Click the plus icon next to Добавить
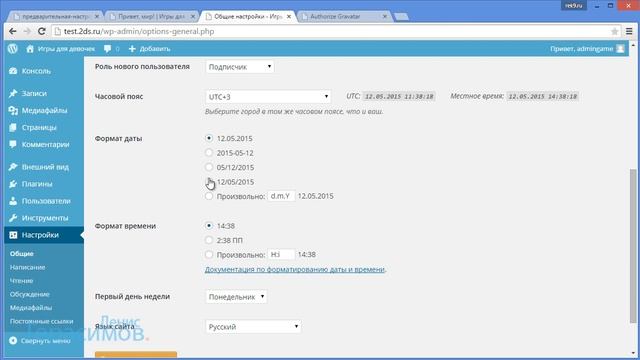640x360 pixels. (x=132, y=49)
